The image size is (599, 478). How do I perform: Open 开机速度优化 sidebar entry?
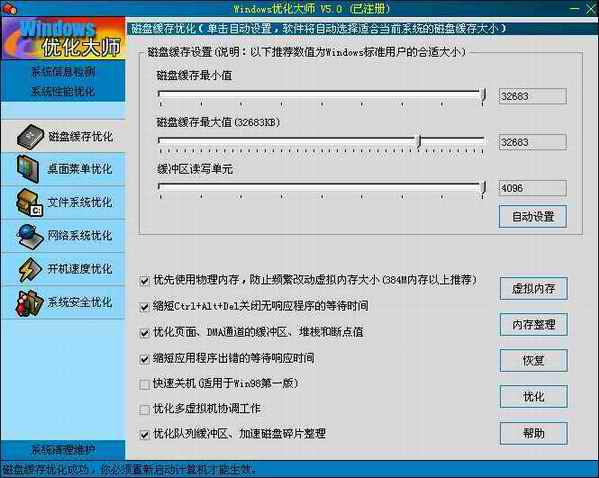coord(63,269)
